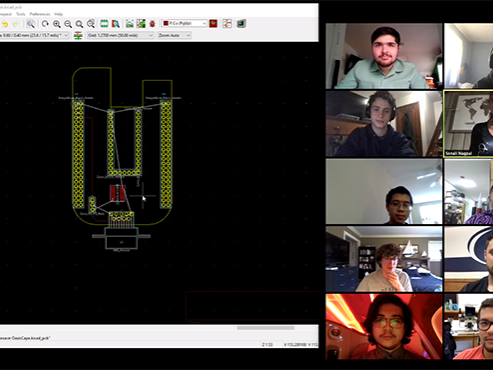Open the Inspect menu
The width and height of the screenshot is (493, 370).
[6, 14]
